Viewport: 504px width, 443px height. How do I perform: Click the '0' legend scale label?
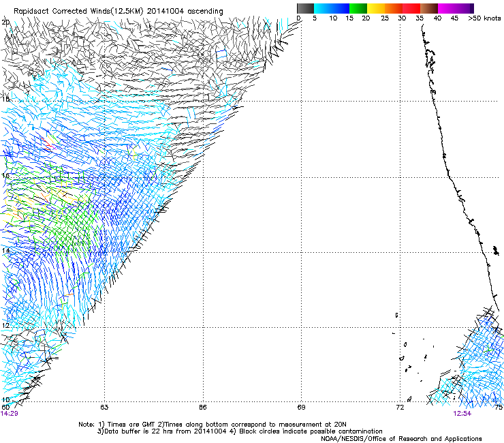pos(298,18)
